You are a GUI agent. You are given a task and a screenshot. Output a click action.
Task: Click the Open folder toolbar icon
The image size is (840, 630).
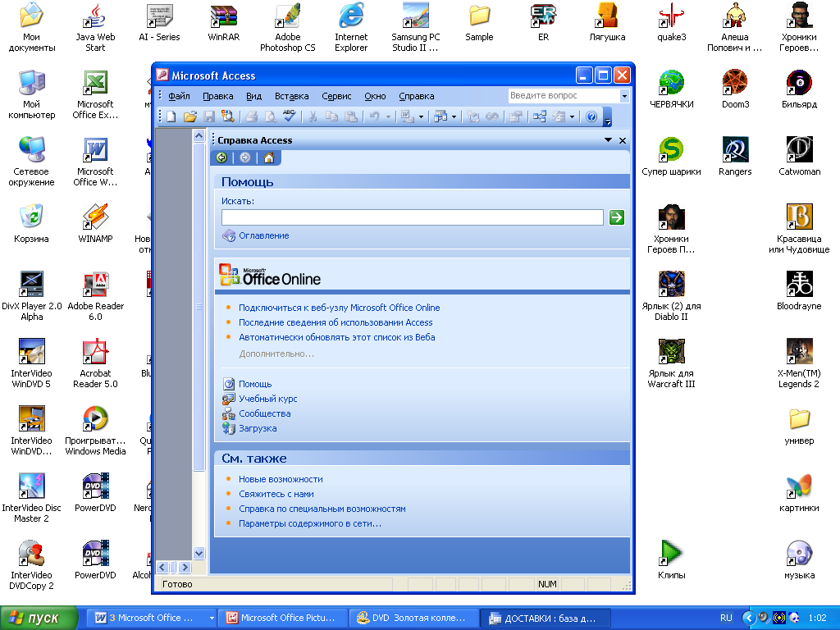(x=190, y=116)
